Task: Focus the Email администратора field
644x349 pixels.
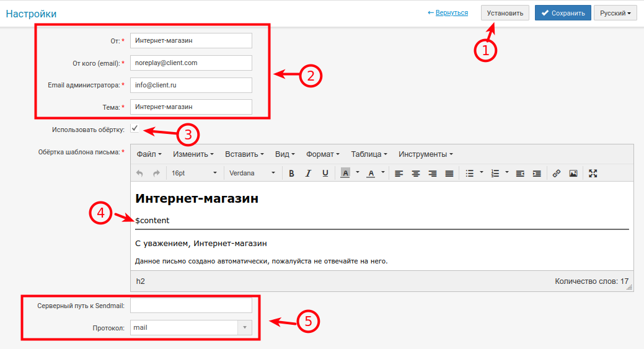Action: (191, 85)
